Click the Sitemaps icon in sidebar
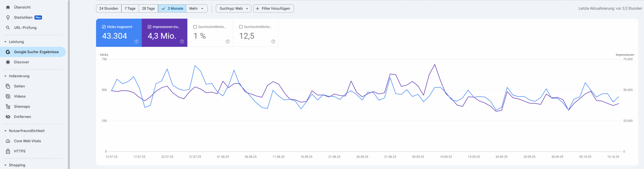 pyautogui.click(x=8, y=106)
